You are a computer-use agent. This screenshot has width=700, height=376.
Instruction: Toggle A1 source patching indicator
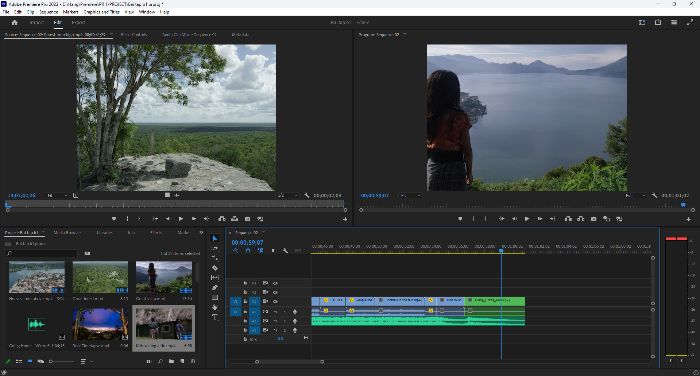236,311
